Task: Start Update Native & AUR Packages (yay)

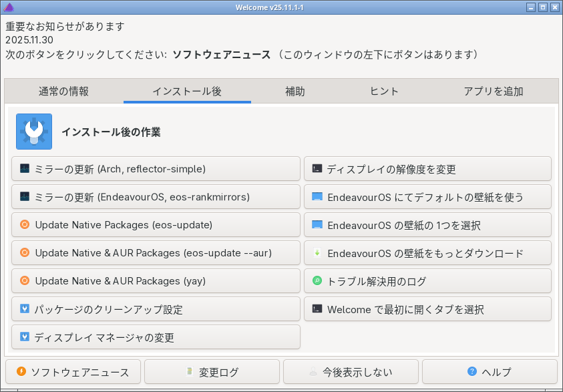Action: [x=156, y=280]
